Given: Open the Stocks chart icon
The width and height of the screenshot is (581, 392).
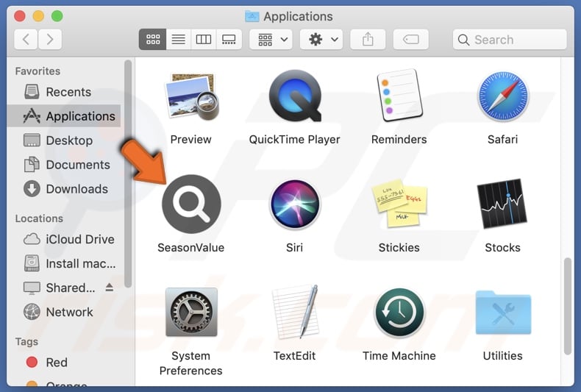Looking at the screenshot, I should click(x=502, y=204).
